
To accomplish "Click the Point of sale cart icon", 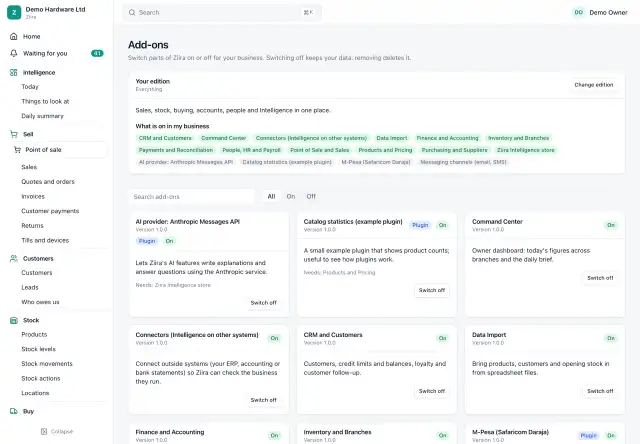I will click(17, 150).
